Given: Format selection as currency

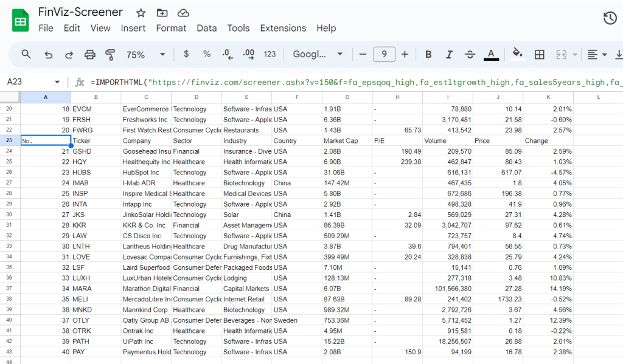Looking at the screenshot, I should [186, 54].
